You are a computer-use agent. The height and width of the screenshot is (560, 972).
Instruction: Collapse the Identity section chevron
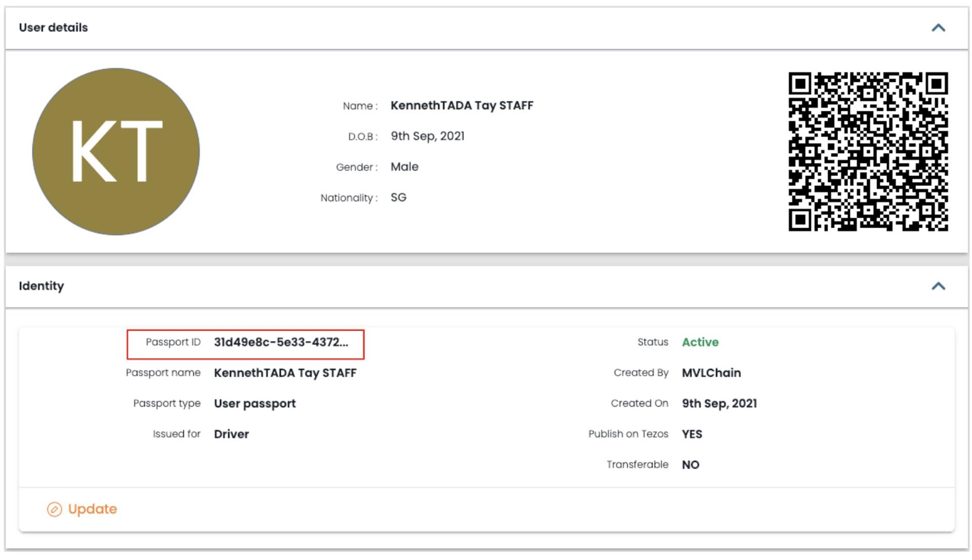tap(938, 286)
